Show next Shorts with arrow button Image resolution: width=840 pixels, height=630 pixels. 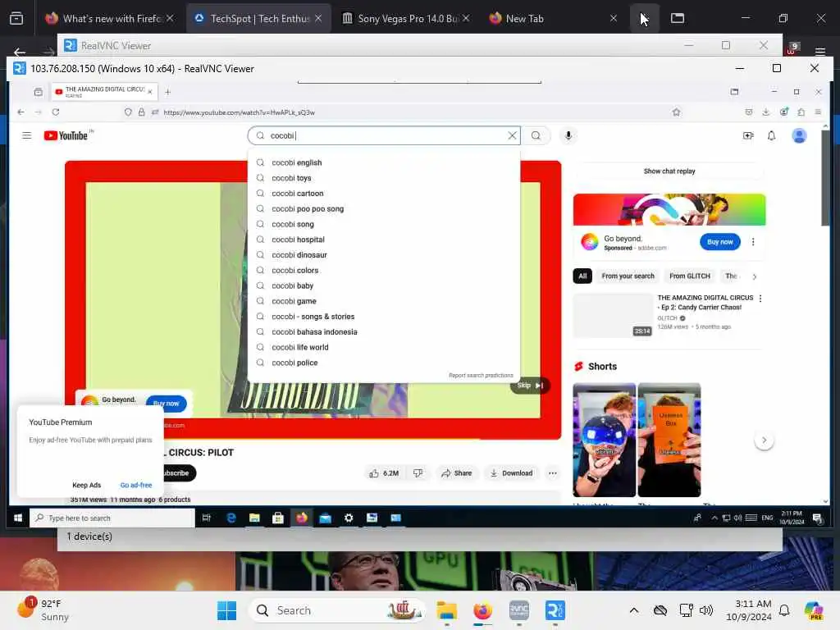[x=764, y=441]
